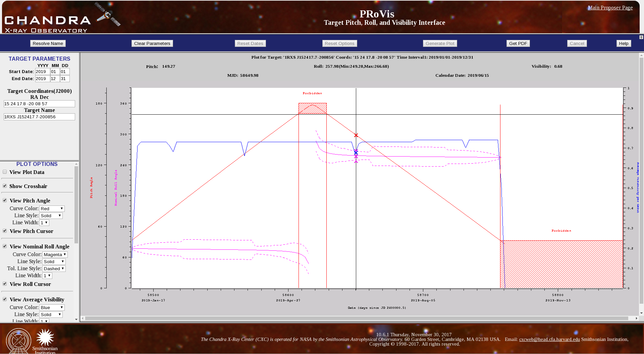The height and width of the screenshot is (354, 644).
Task: Click the cxcweb@head.cfa.harvard.edu email link
Action: coord(549,339)
